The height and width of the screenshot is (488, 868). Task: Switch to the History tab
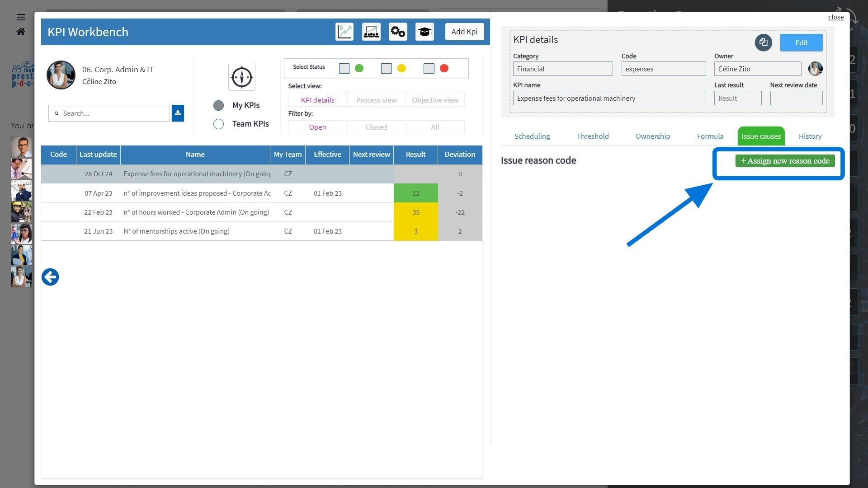[x=810, y=136]
